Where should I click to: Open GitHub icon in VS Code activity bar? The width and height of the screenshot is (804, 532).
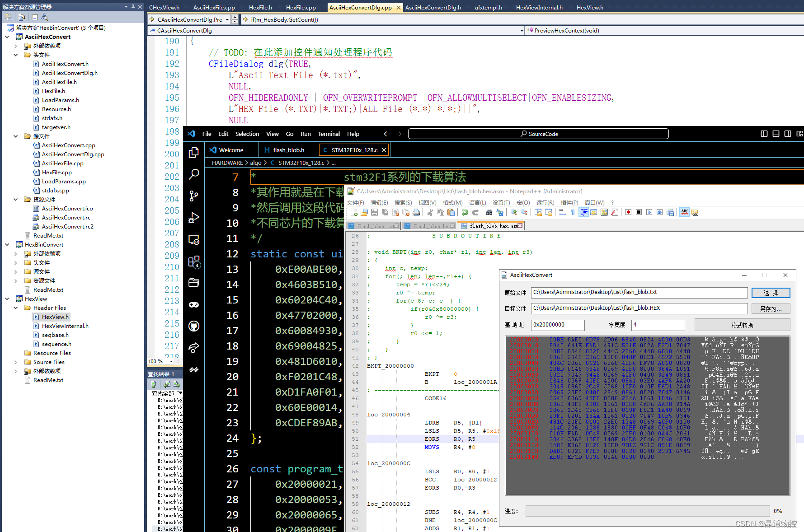coord(194,326)
